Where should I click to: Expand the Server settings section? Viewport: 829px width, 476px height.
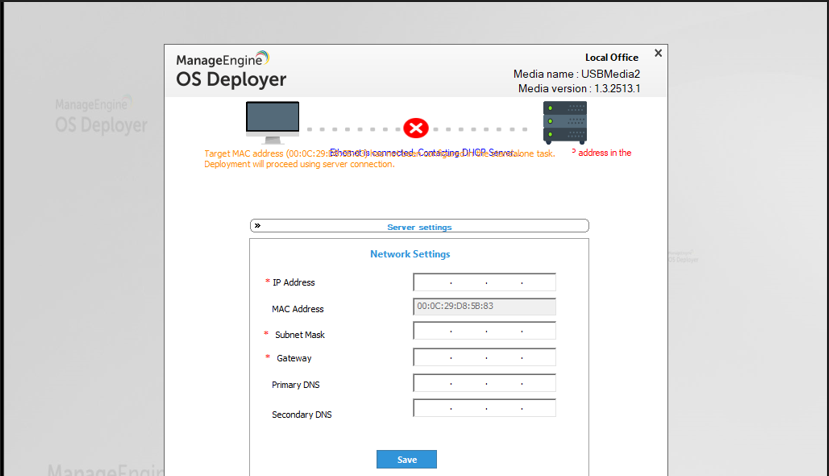coord(419,226)
